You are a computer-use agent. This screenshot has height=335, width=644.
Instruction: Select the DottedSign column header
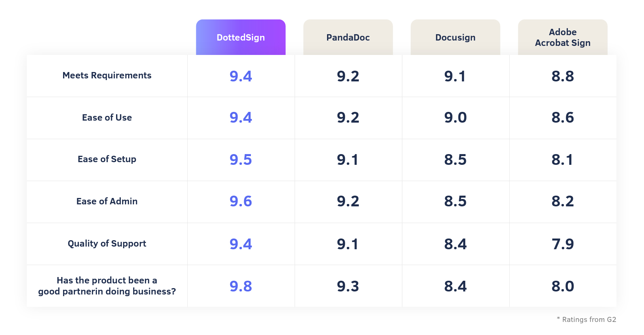pos(241,37)
